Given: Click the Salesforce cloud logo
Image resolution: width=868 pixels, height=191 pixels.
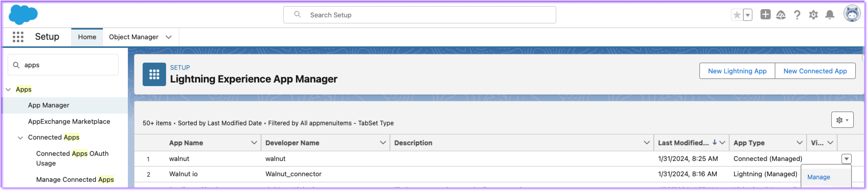Looking at the screenshot, I should pos(23,15).
